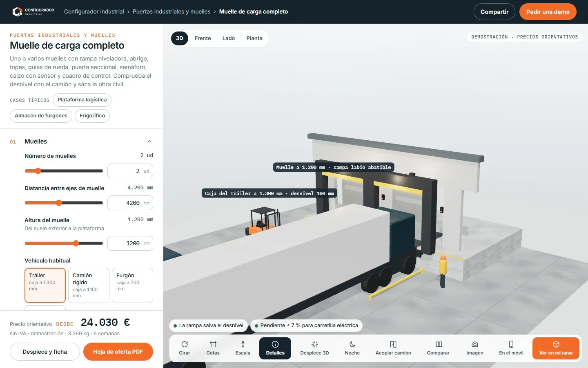
Task: Switch to the Lado view tab
Action: 229,38
